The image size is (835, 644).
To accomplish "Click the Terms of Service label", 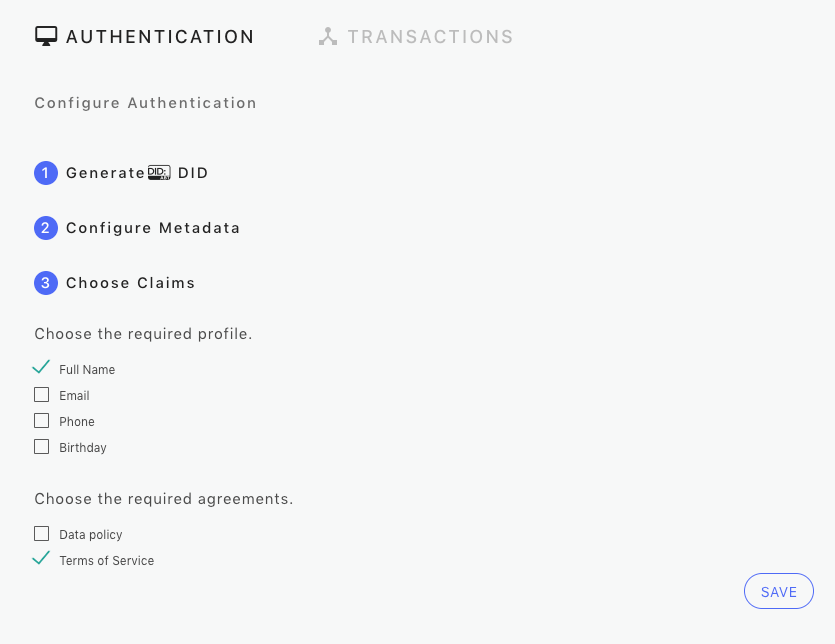I will 107,561.
